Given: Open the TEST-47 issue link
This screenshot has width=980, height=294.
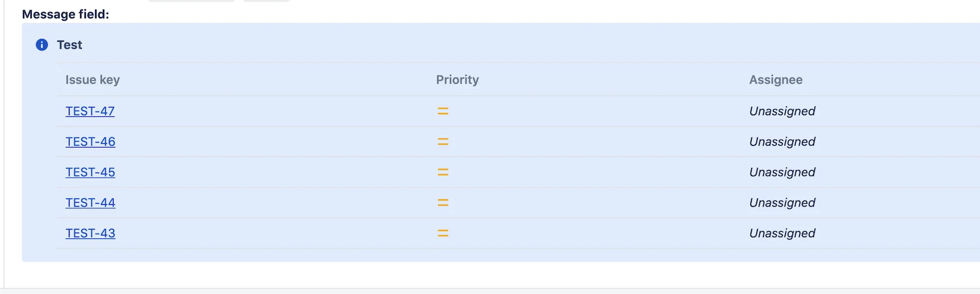Looking at the screenshot, I should pyautogui.click(x=90, y=111).
